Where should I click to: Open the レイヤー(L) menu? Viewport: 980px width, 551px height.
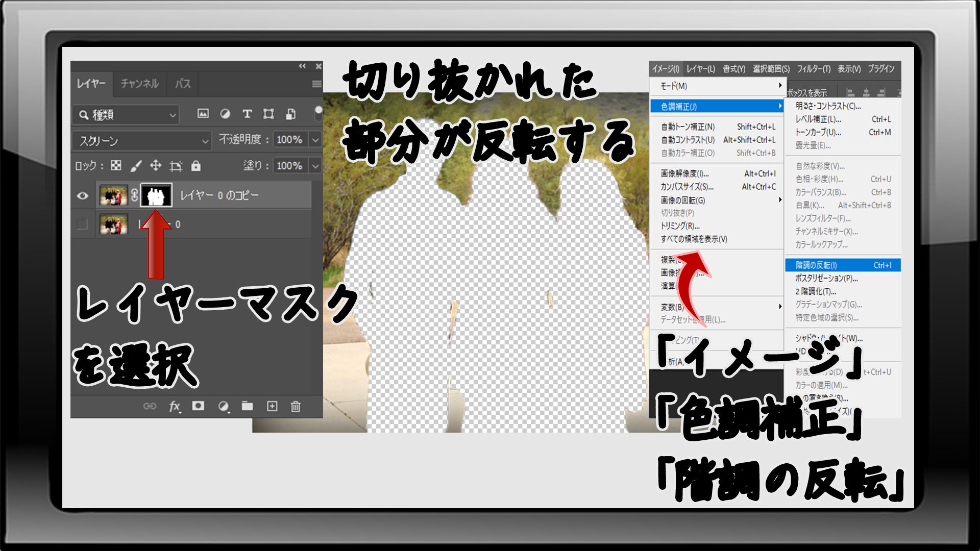point(700,69)
